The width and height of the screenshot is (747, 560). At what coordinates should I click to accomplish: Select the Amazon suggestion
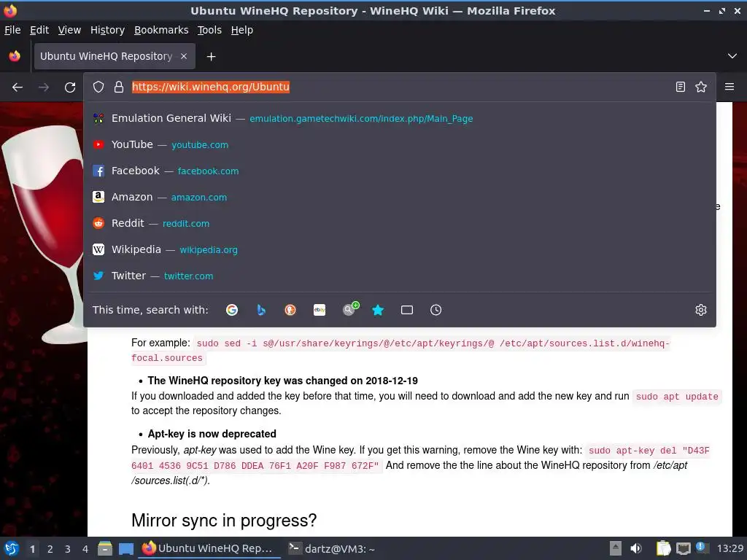click(400, 197)
